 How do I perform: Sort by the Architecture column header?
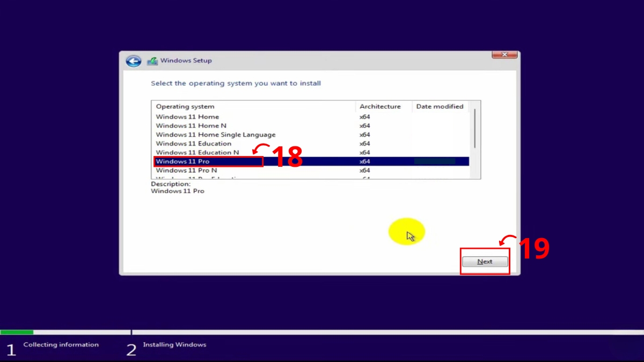380,106
